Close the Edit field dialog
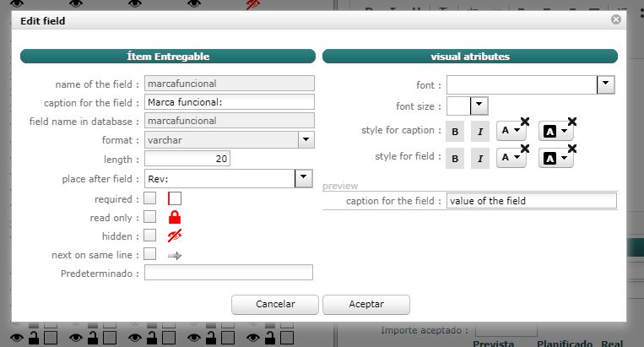644x347 pixels. click(615, 19)
